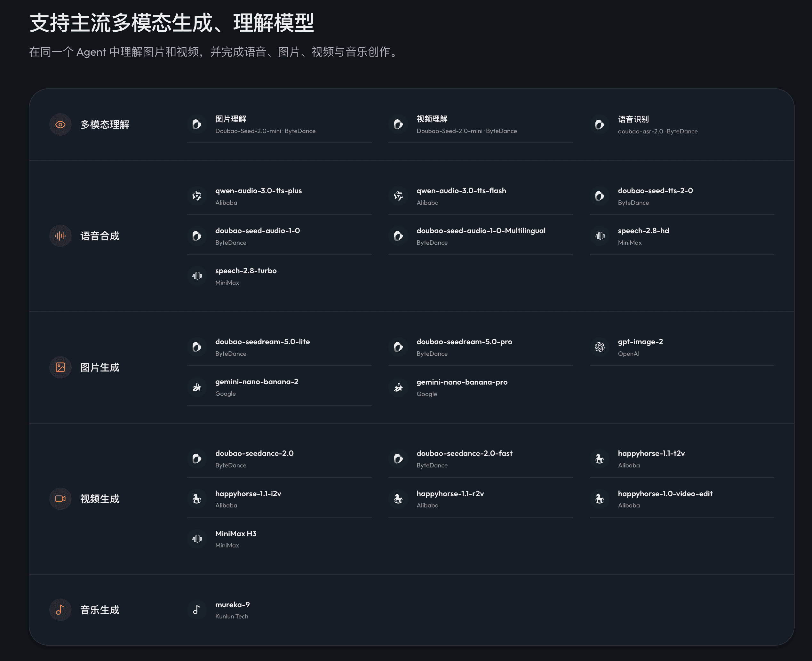Click the banana icon for gemini-nano-banana-pro
The image size is (812, 661).
[398, 388]
